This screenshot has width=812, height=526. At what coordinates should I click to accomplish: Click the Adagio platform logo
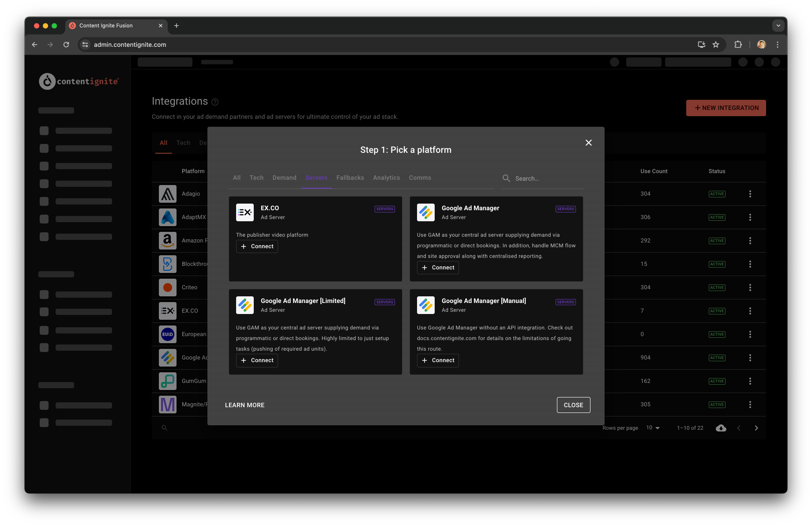[168, 194]
